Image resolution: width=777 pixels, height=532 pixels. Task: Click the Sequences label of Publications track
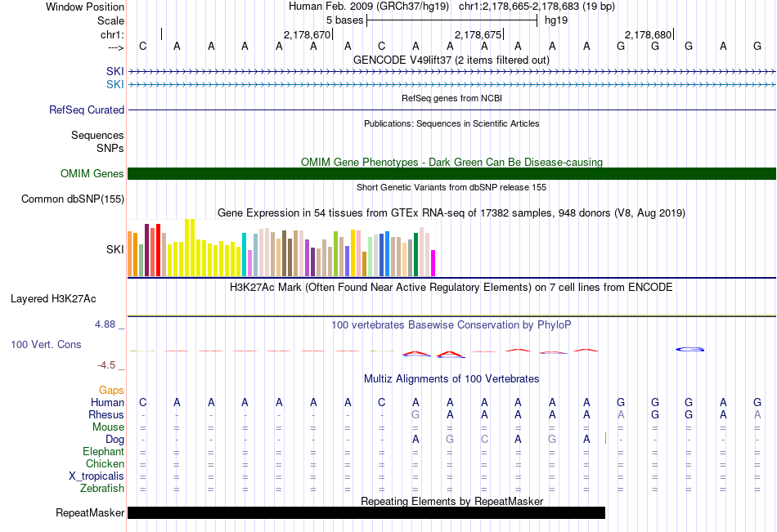[x=97, y=135]
